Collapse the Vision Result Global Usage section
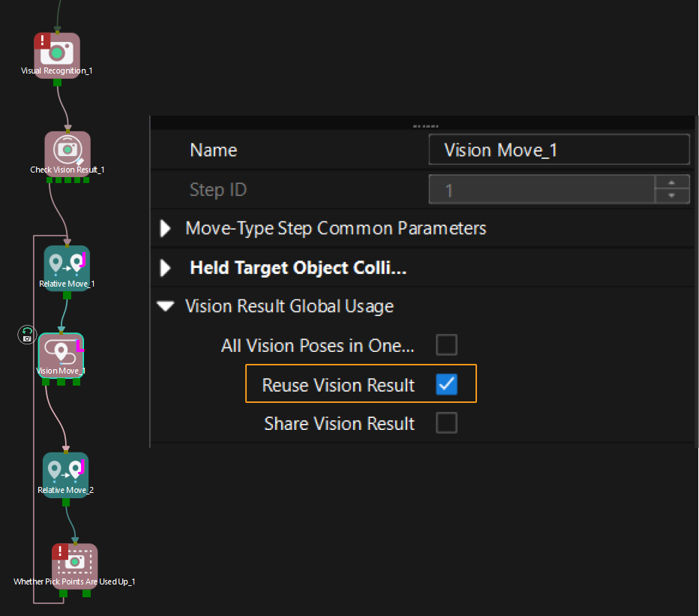 click(x=164, y=306)
